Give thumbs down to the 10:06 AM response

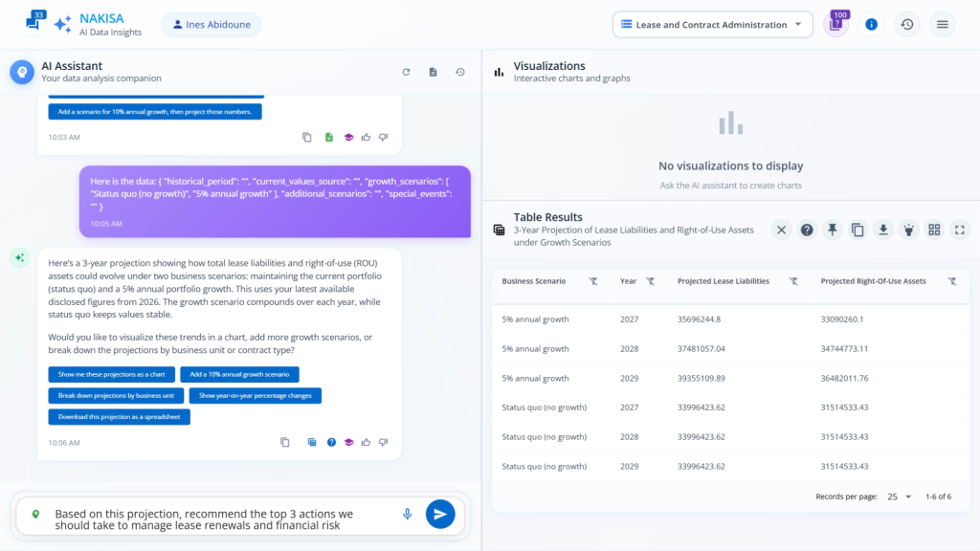coord(383,442)
